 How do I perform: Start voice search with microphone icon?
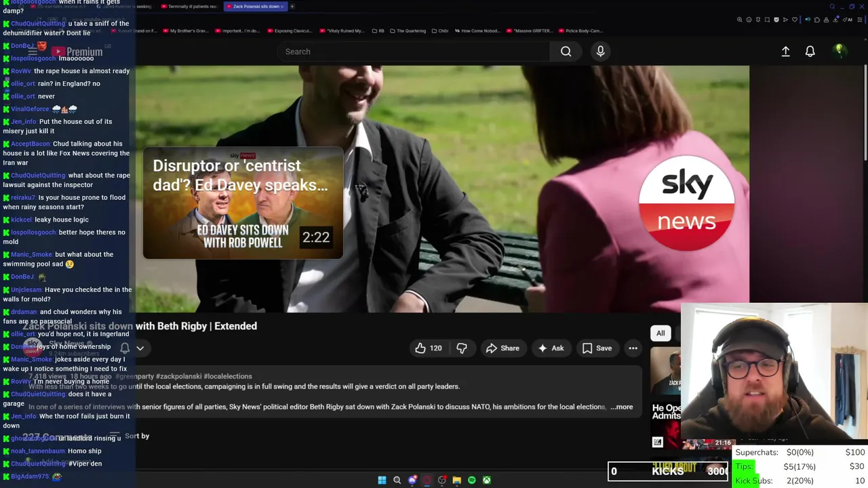pyautogui.click(x=600, y=52)
